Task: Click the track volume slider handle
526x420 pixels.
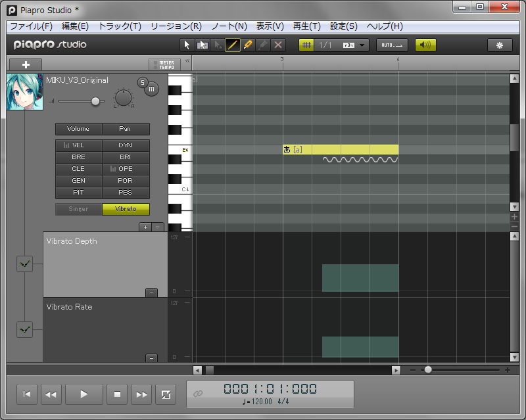Action: (95, 101)
